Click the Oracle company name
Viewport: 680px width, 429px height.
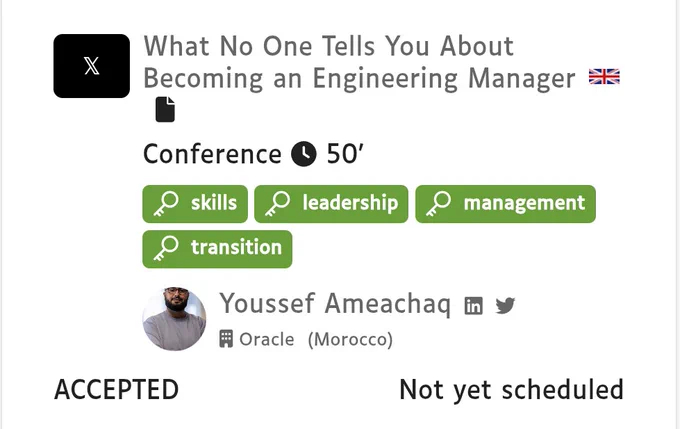coord(267,339)
